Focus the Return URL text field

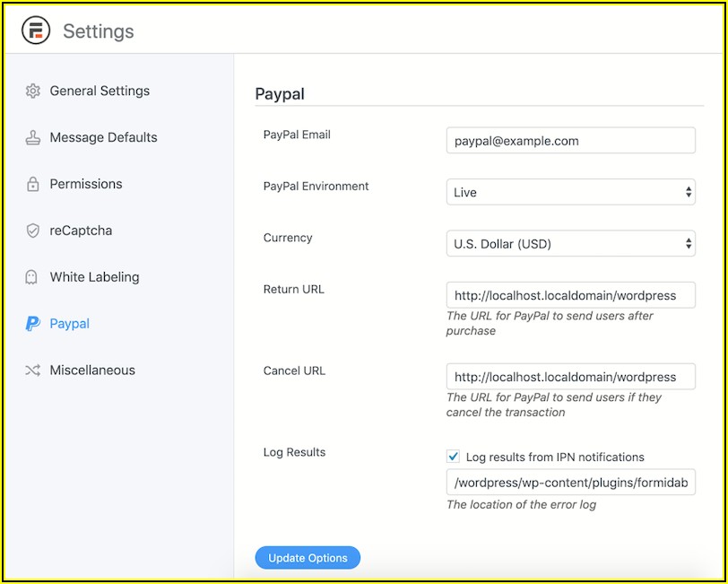(570, 295)
